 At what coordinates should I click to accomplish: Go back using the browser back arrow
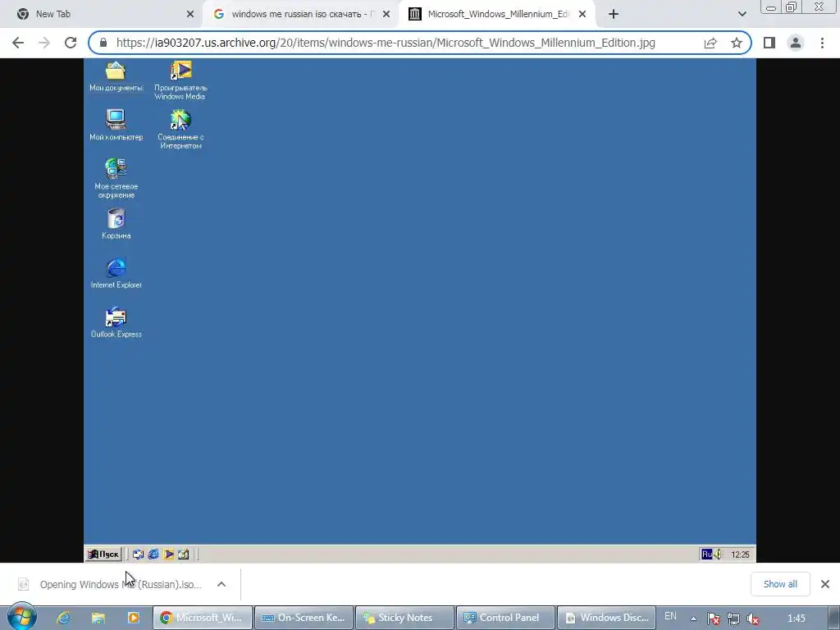click(18, 43)
